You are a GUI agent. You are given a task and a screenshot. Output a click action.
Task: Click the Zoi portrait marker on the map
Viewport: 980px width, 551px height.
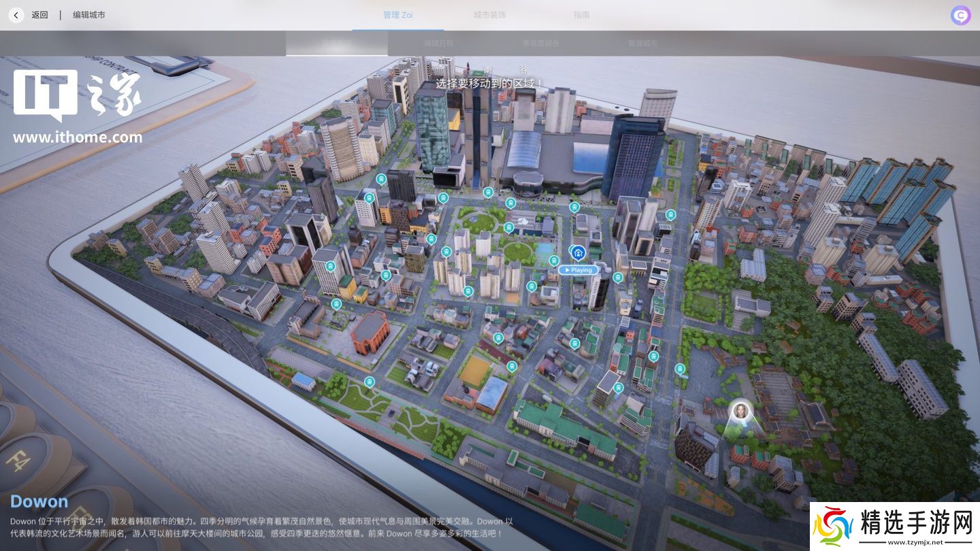pyautogui.click(x=740, y=411)
